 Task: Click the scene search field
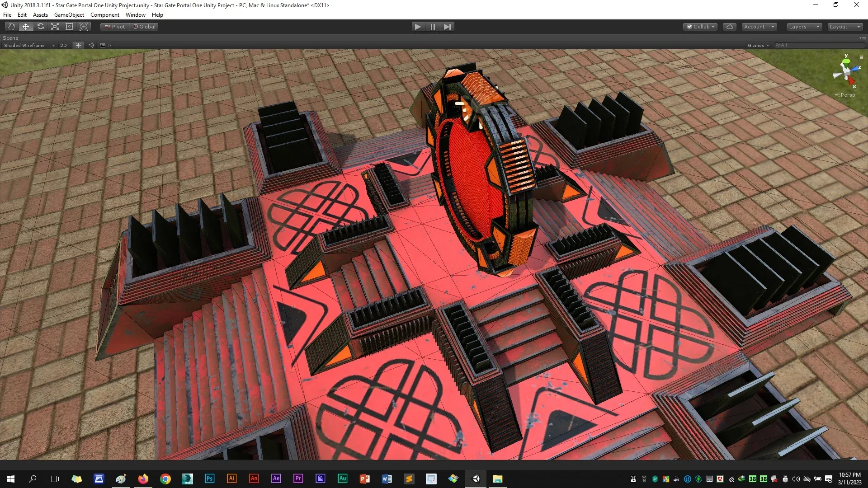tap(818, 45)
